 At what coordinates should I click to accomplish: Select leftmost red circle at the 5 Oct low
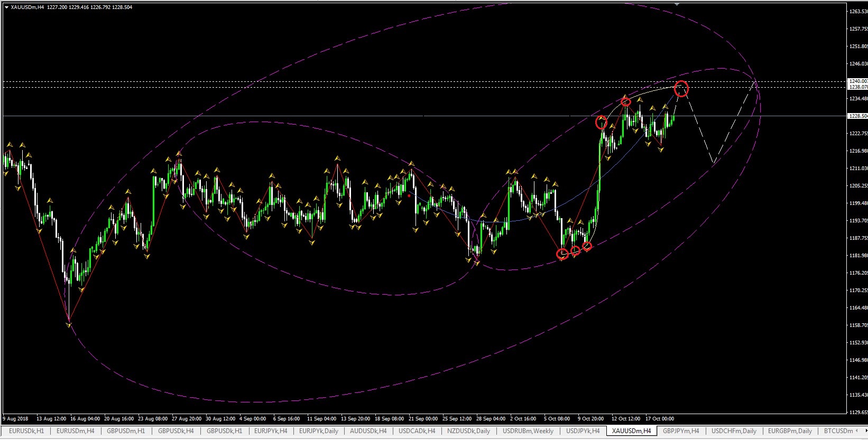(x=562, y=254)
